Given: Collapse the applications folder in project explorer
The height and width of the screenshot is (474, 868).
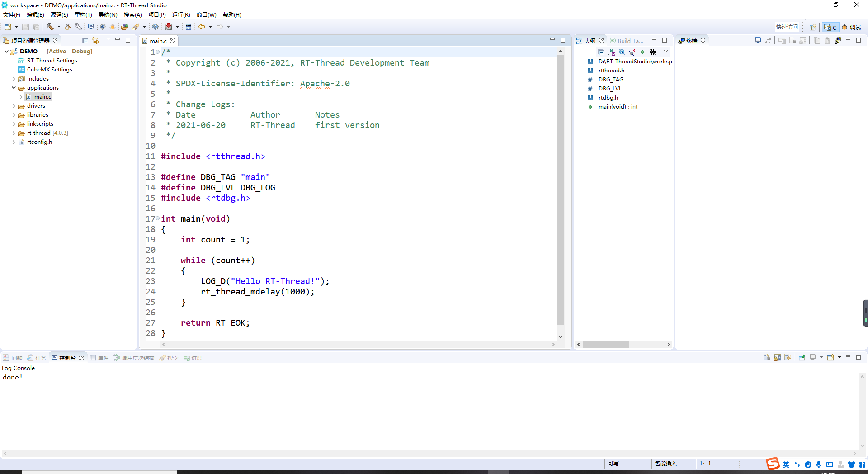Looking at the screenshot, I should click(14, 87).
